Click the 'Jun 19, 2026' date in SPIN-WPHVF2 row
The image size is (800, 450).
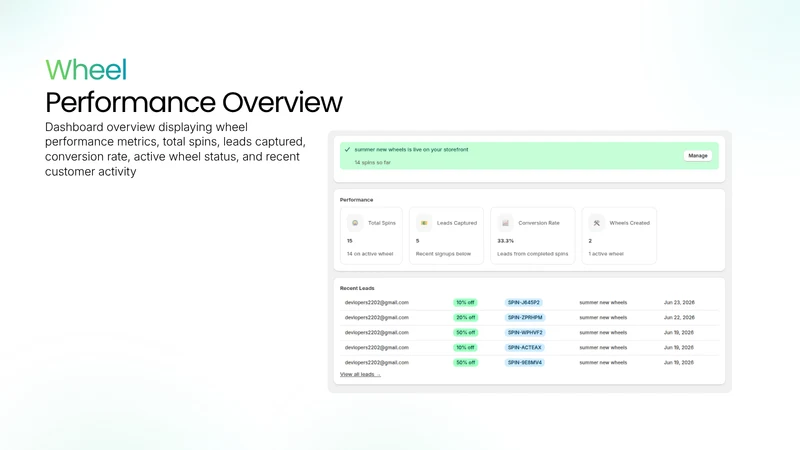[x=679, y=333]
